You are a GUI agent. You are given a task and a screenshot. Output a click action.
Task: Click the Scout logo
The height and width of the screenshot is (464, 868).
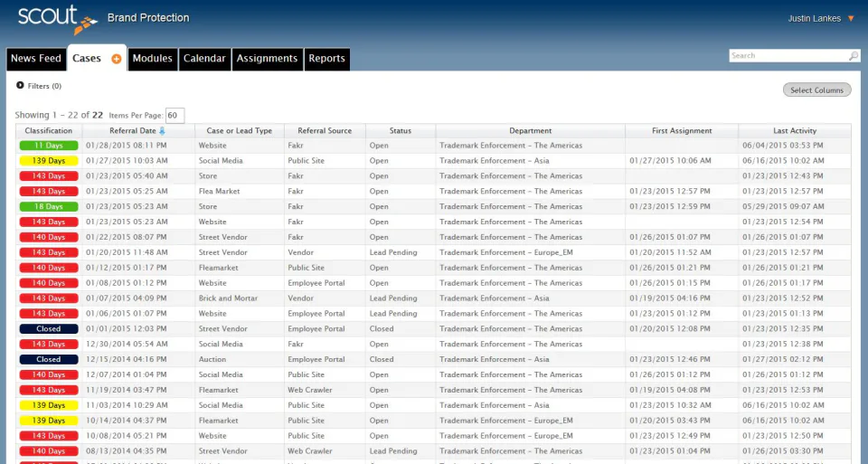click(58, 19)
